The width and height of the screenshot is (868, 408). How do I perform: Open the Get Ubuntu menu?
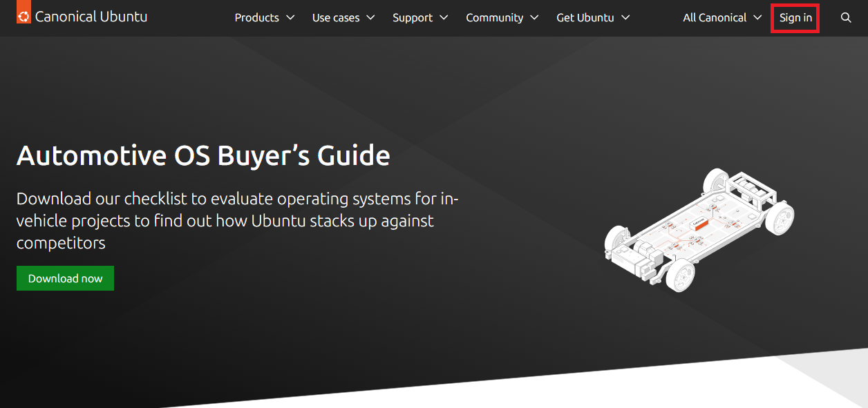(593, 18)
